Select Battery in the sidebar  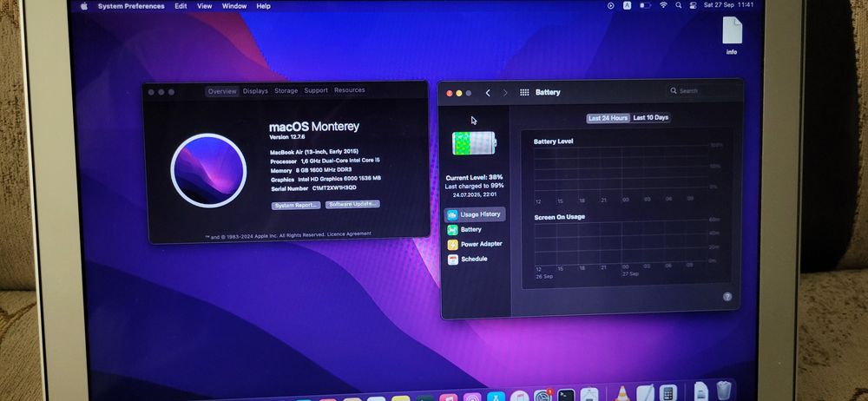coord(465,229)
